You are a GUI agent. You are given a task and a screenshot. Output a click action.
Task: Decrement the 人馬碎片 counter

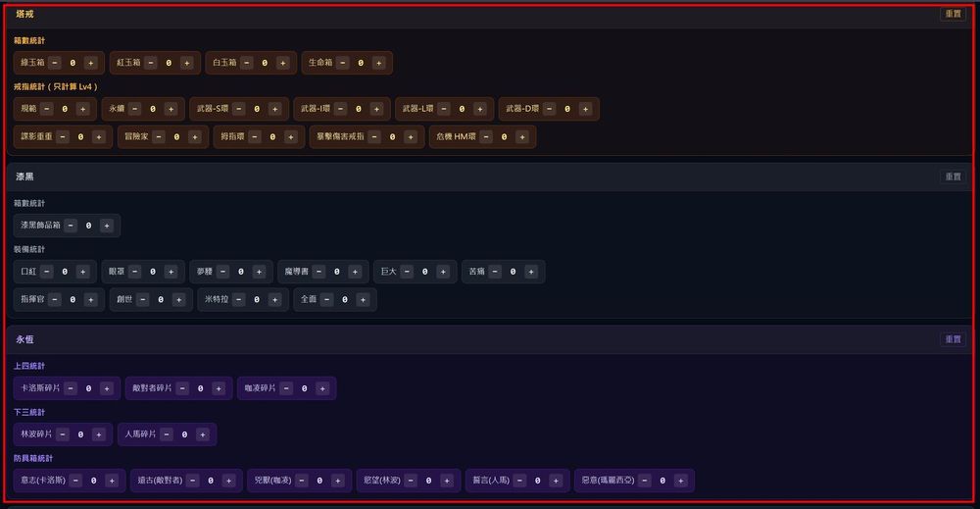click(167, 434)
